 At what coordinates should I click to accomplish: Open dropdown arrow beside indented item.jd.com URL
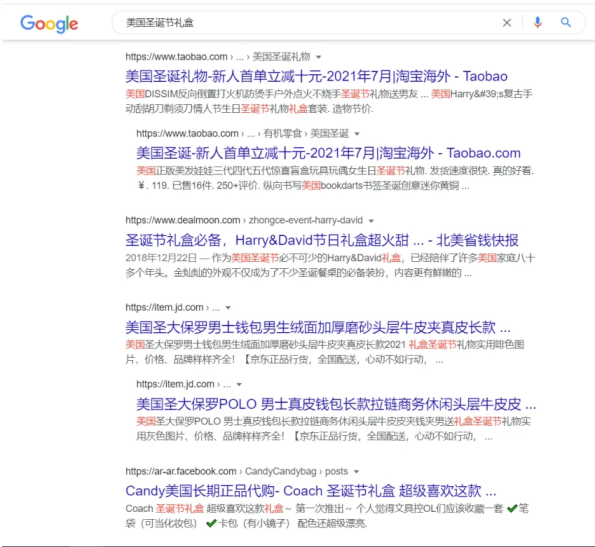tap(239, 385)
